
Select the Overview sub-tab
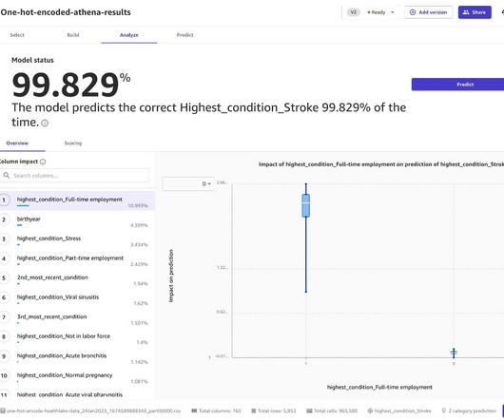(17, 143)
